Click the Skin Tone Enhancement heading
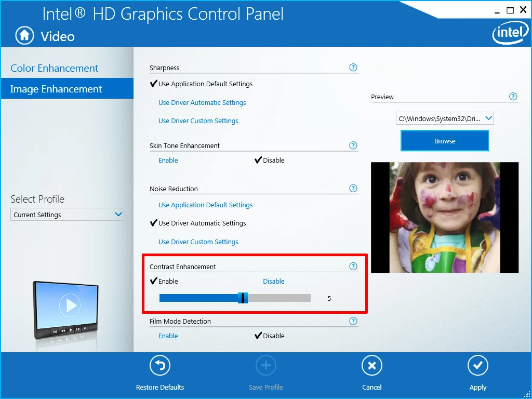Screen dimensions: 532x399 pyautogui.click(x=184, y=145)
